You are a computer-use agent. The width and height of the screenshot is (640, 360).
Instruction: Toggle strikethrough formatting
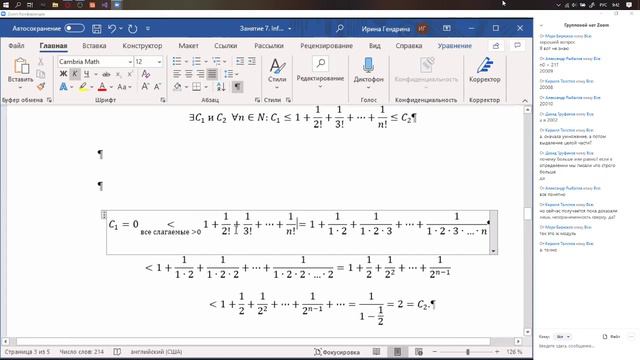point(107,74)
